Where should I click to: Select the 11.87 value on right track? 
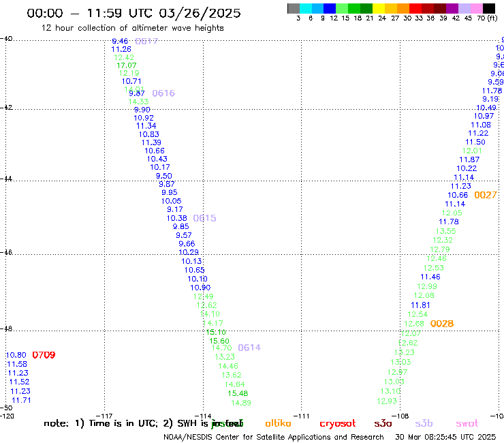[469, 159]
